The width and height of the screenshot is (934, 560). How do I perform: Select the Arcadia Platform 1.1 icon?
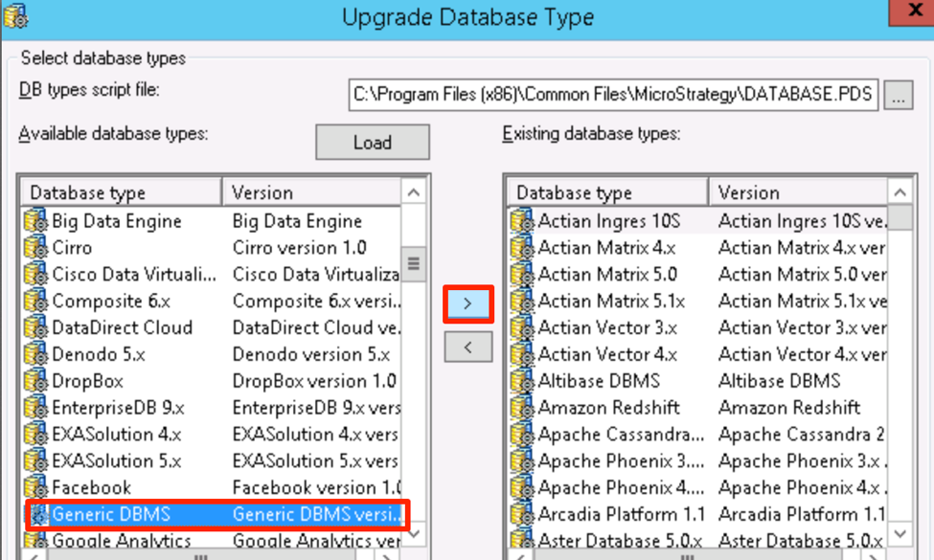522,515
